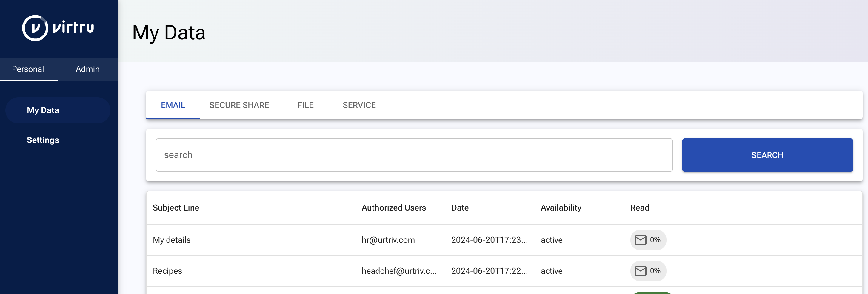Click the envelope icon in My details row
The image size is (868, 294).
click(640, 240)
